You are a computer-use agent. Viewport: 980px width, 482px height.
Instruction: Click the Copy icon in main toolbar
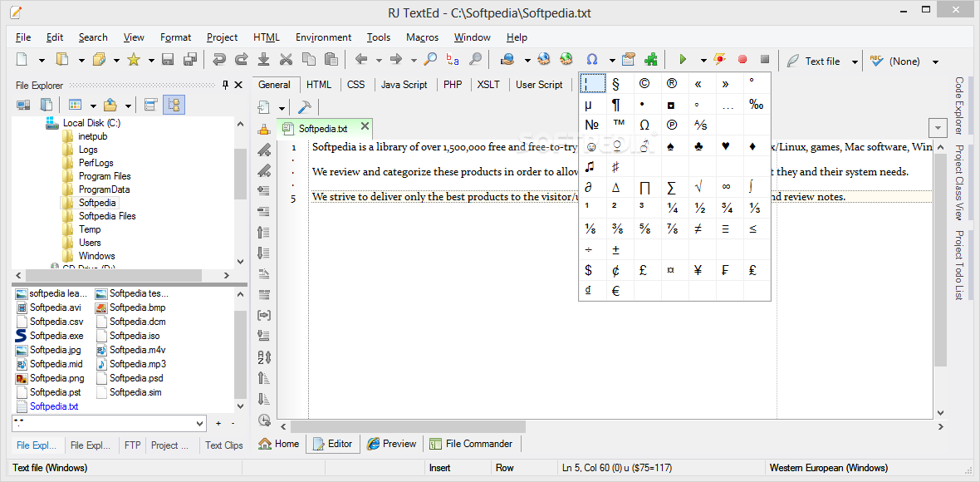309,60
